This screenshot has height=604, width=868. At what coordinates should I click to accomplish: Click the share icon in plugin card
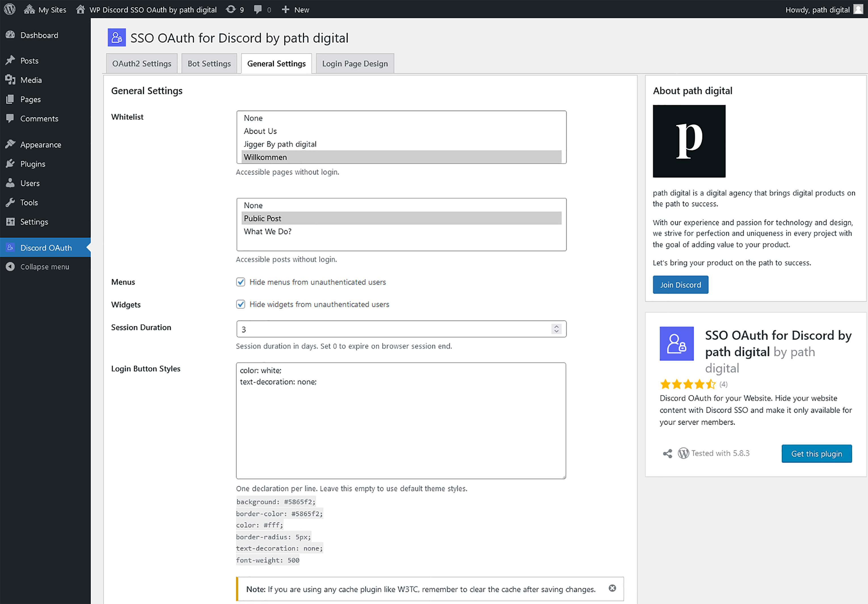[668, 453]
